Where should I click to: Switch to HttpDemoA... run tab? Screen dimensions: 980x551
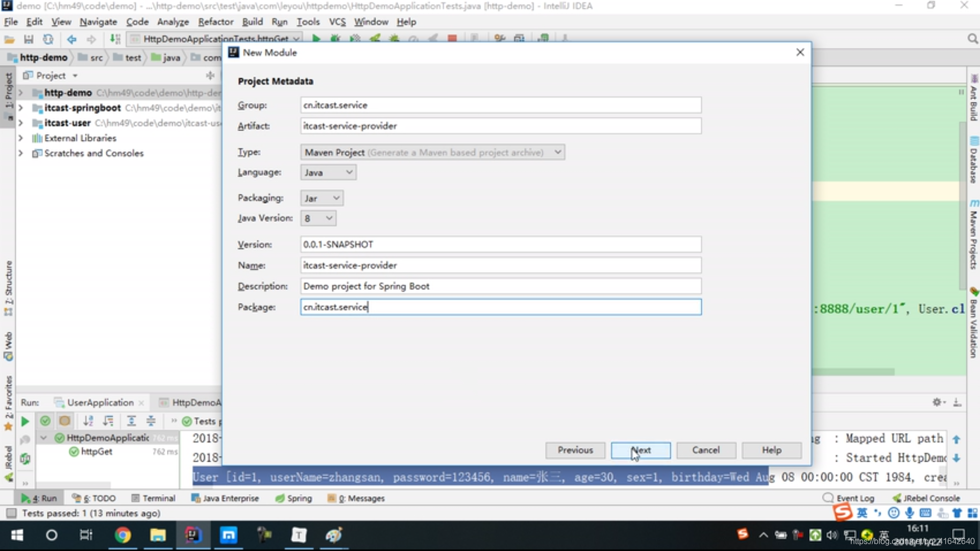(x=190, y=403)
